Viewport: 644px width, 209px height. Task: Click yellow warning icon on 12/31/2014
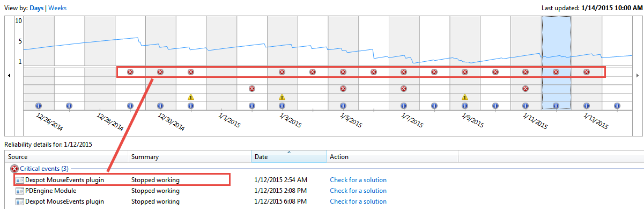click(x=190, y=97)
